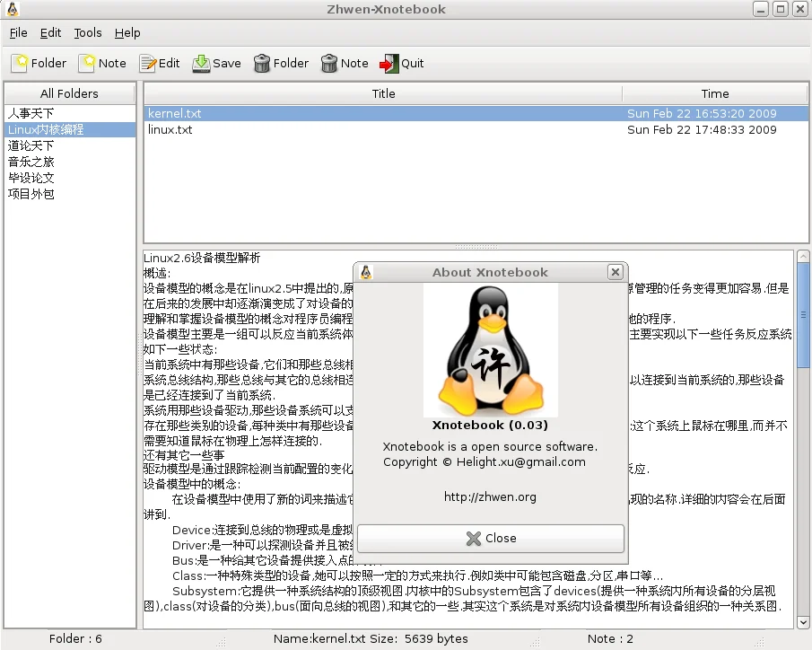Close the Zhwen-Xnotebook main window
The height and width of the screenshot is (650, 812).
point(800,9)
